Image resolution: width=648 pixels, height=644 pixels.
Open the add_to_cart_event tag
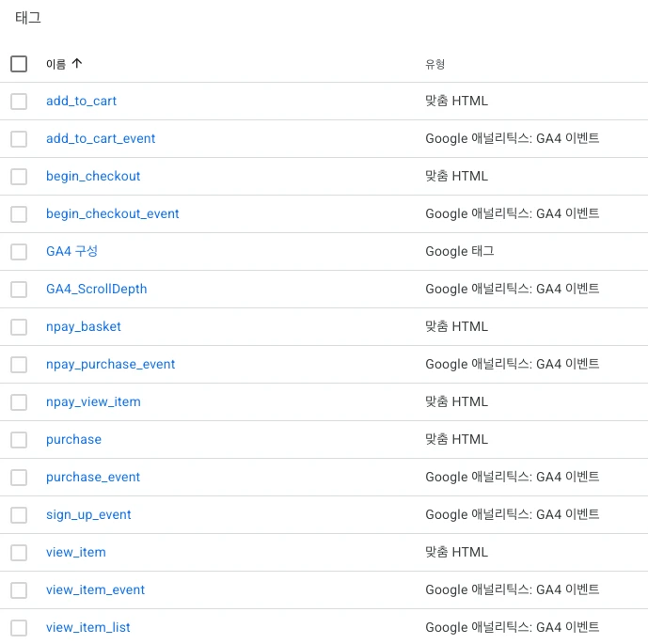click(x=101, y=139)
